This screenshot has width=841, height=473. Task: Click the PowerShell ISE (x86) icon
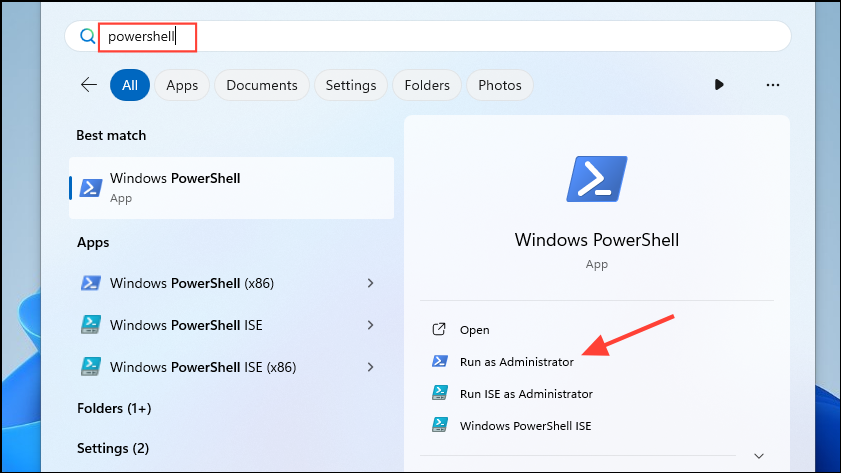(x=91, y=366)
